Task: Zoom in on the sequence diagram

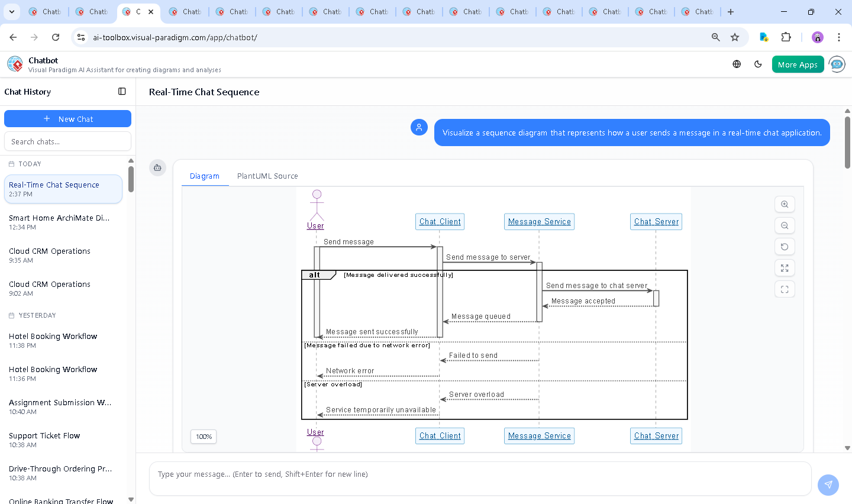Action: pos(785,204)
